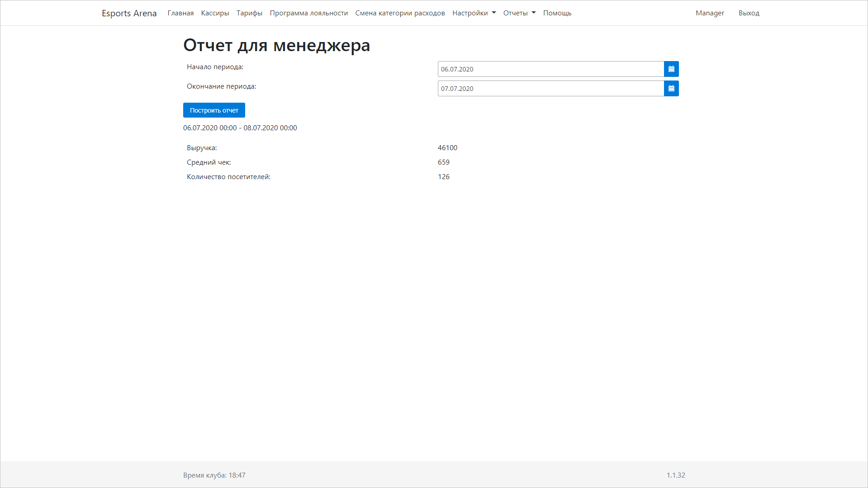Open the calendar picker for period start date
Viewport: 868px width, 488px height.
point(671,69)
